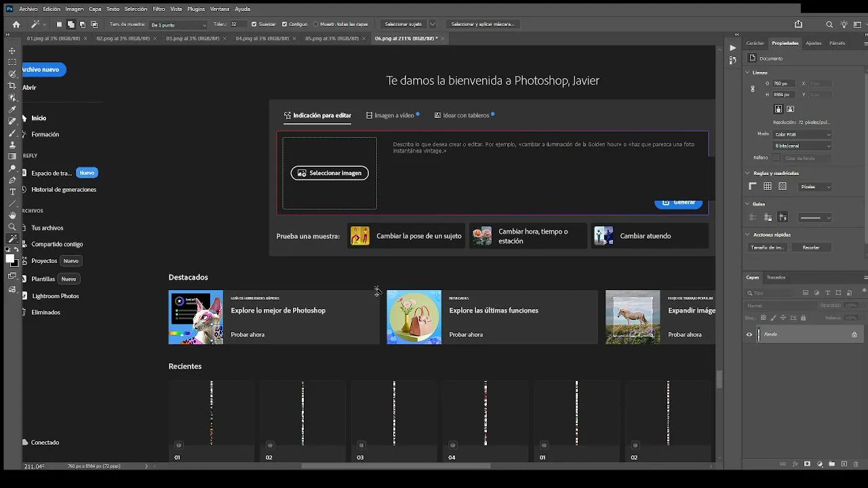Select the Move tool in the toolbar
868x488 pixels.
click(x=12, y=51)
